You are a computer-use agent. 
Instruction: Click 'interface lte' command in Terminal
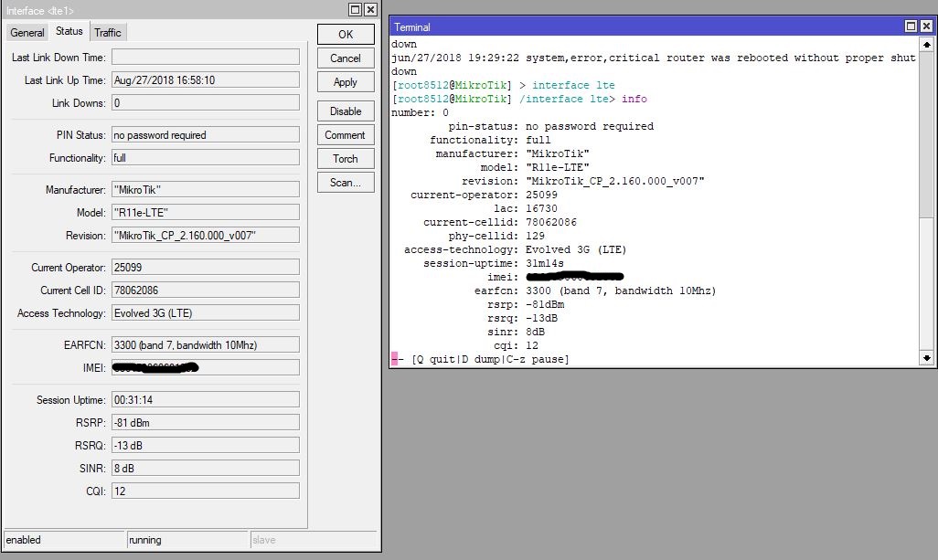point(573,85)
